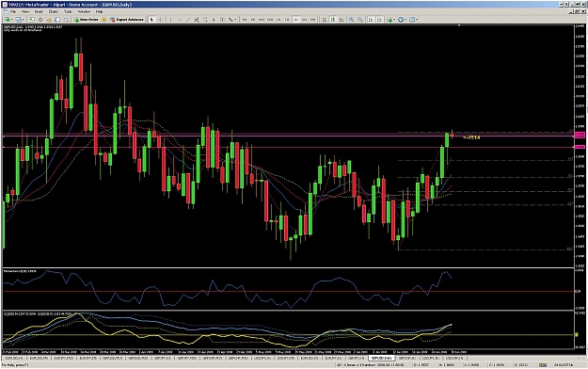Select the Text tool

point(214,20)
